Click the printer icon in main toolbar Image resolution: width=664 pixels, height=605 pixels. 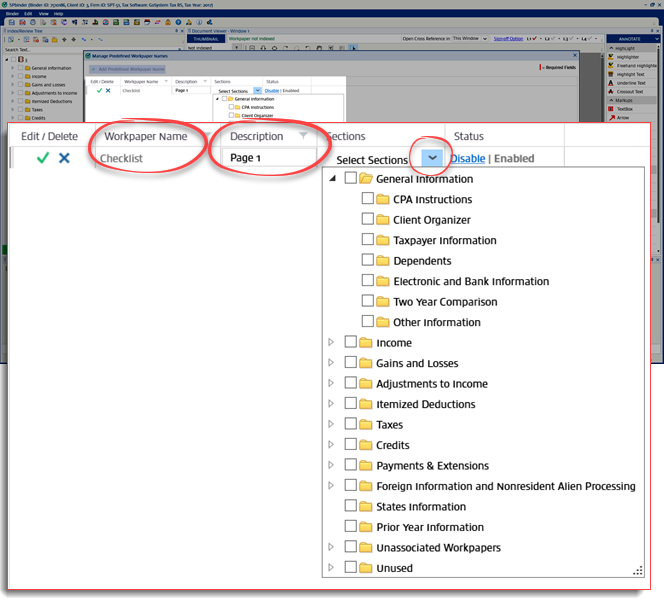[33, 22]
